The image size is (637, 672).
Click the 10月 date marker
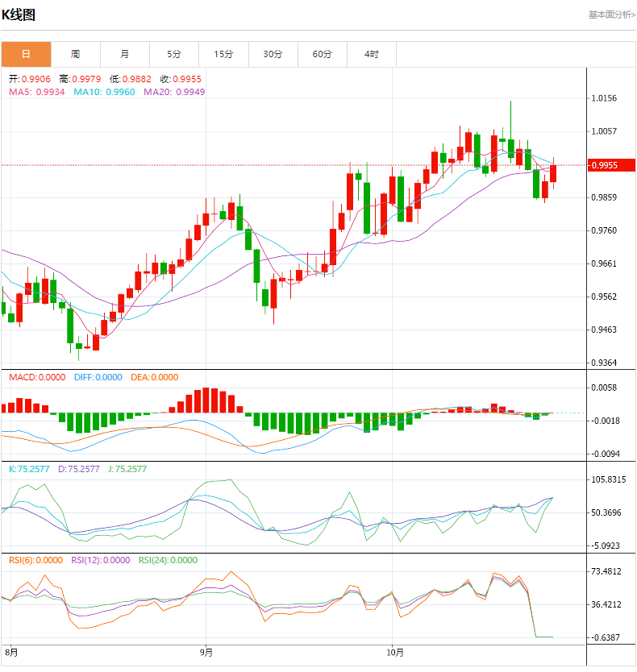tap(393, 652)
